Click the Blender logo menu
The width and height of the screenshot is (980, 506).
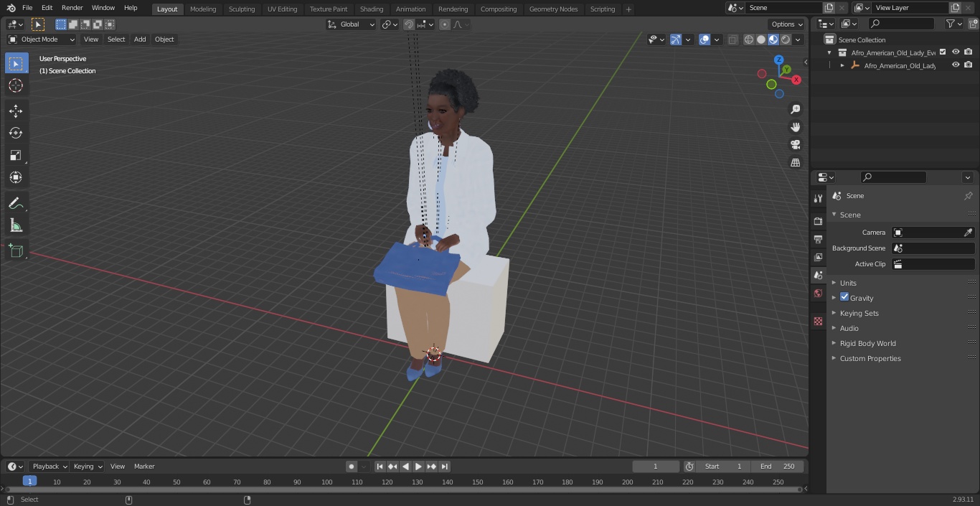pyautogui.click(x=10, y=8)
